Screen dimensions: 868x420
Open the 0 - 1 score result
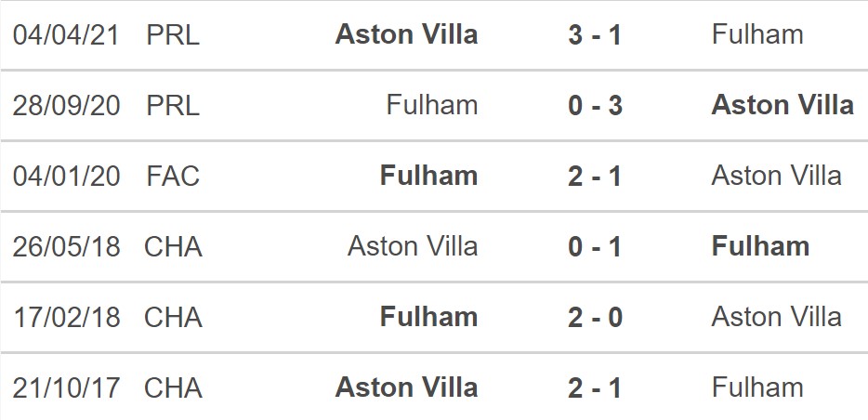(x=595, y=246)
